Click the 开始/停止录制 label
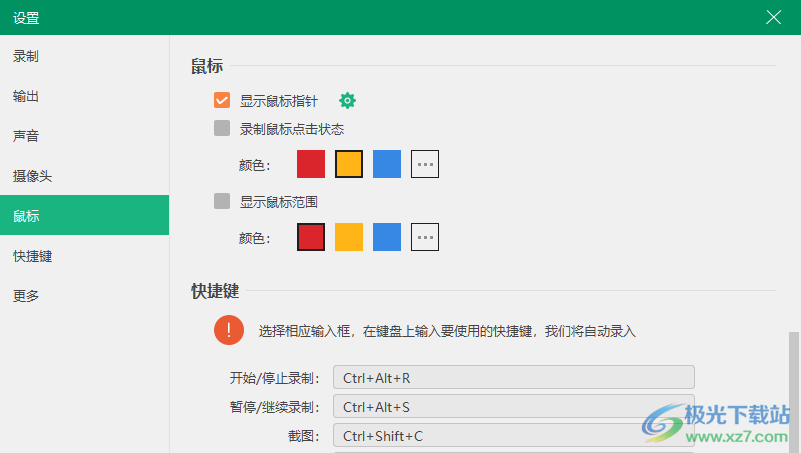801x453 pixels. pyautogui.click(x=274, y=378)
